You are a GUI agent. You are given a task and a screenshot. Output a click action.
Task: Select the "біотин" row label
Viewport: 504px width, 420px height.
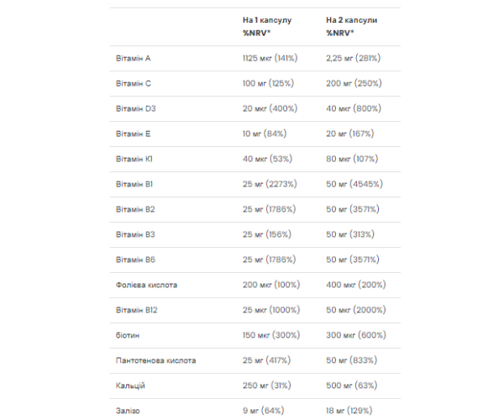(x=128, y=335)
